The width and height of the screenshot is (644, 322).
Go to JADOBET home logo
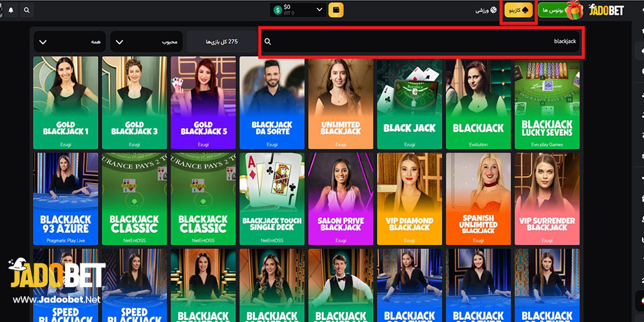[x=607, y=10]
